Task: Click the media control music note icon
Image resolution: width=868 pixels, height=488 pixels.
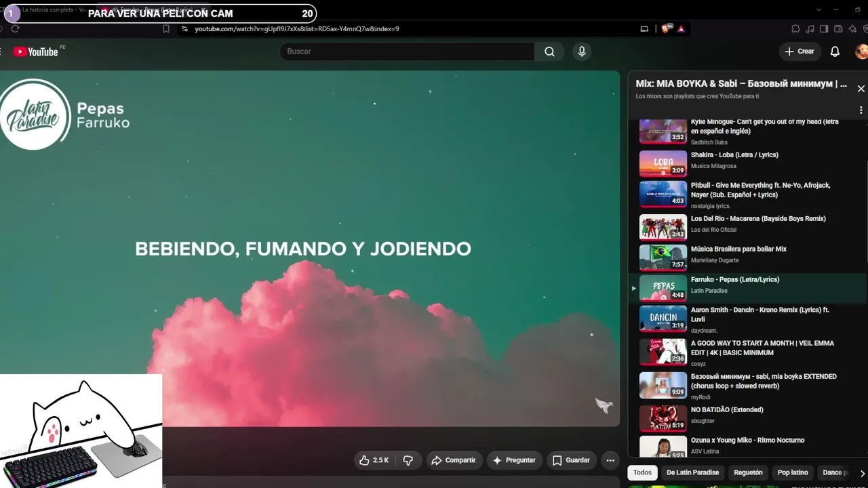Action: [810, 28]
